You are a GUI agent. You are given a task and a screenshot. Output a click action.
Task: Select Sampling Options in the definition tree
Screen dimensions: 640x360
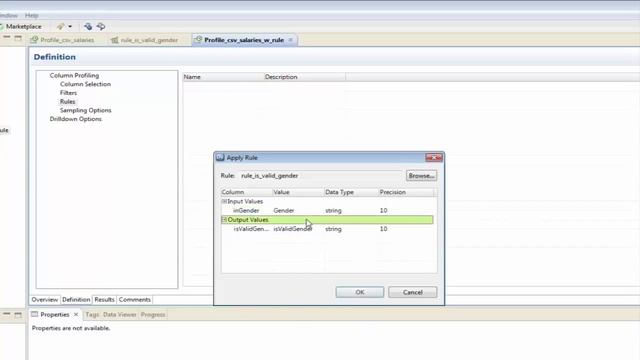tap(85, 110)
